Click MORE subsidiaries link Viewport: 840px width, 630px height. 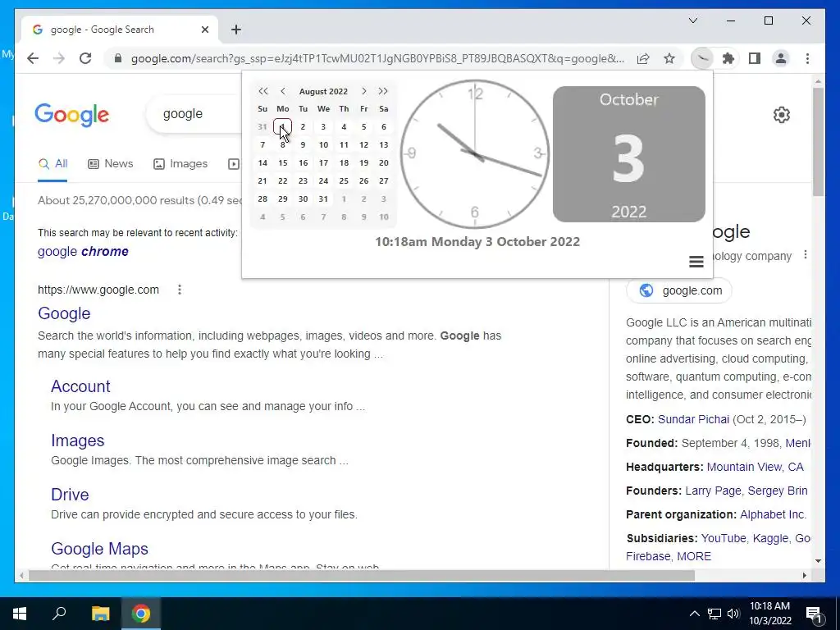(x=694, y=557)
